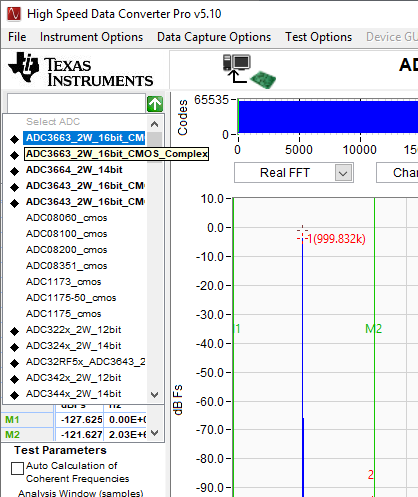Select ADC344x_2W_14bit from the list

pos(74,394)
